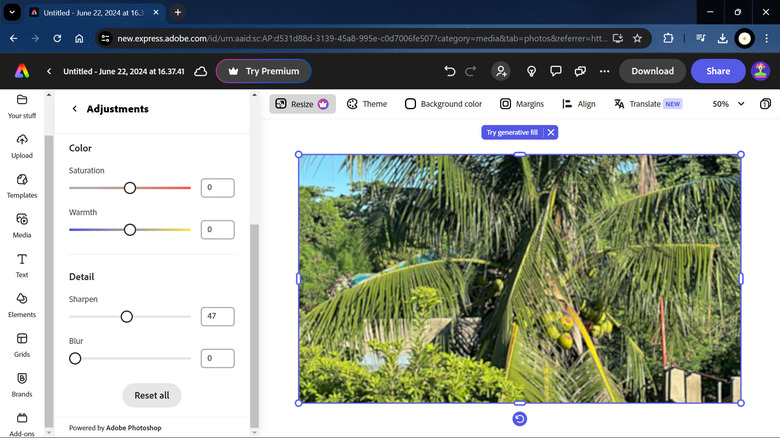Click Reset all adjustments
Viewport: 780px width, 438px height.
coord(152,395)
